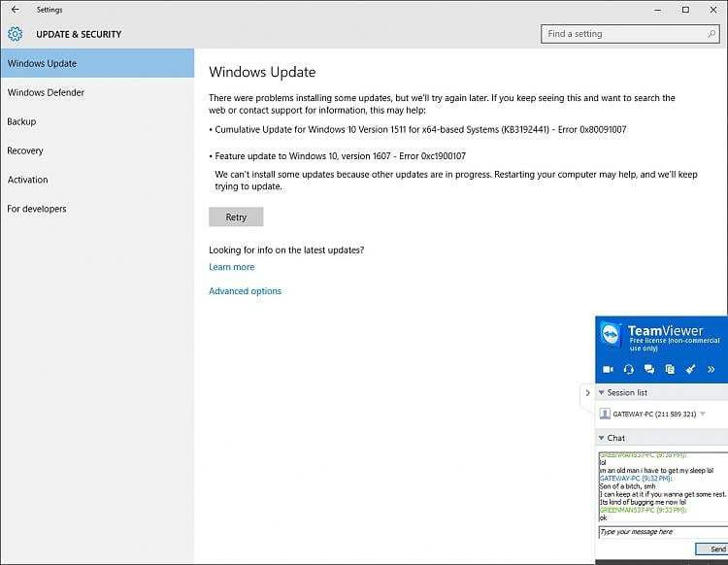Click the GATEWAY-PC (9:32 PM) chat header

pos(636,479)
